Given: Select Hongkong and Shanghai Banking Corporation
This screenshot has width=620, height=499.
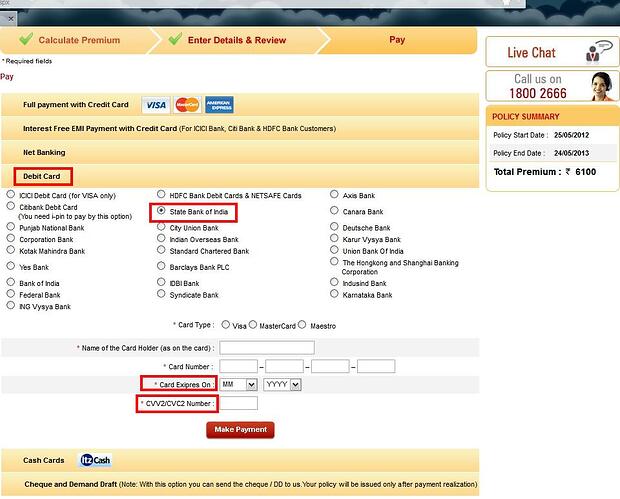Looking at the screenshot, I should pyautogui.click(x=334, y=261).
